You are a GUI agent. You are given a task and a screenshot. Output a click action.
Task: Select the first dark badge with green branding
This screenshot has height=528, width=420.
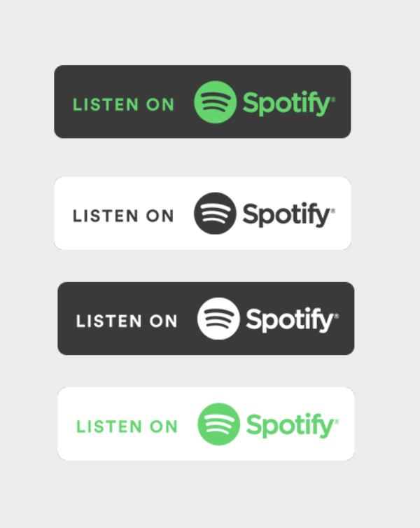[x=202, y=102]
